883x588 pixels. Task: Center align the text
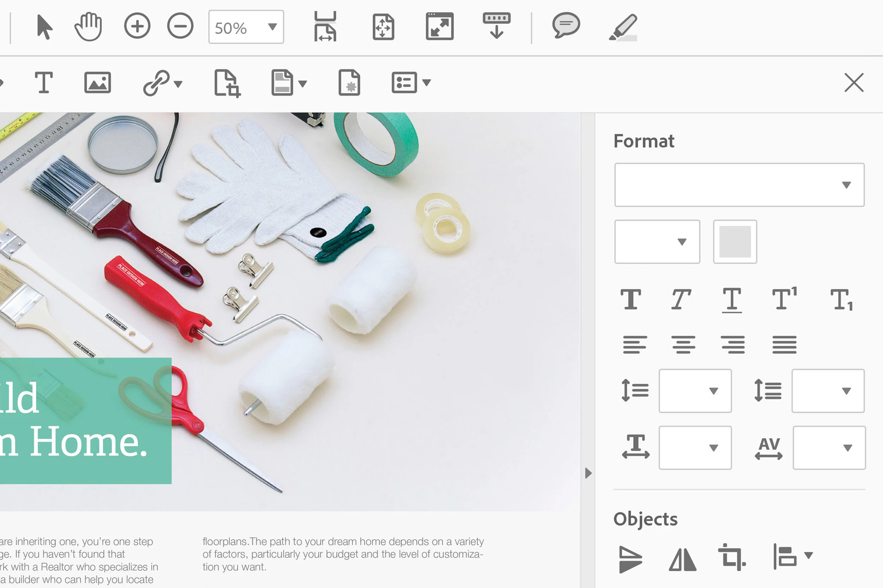683,344
